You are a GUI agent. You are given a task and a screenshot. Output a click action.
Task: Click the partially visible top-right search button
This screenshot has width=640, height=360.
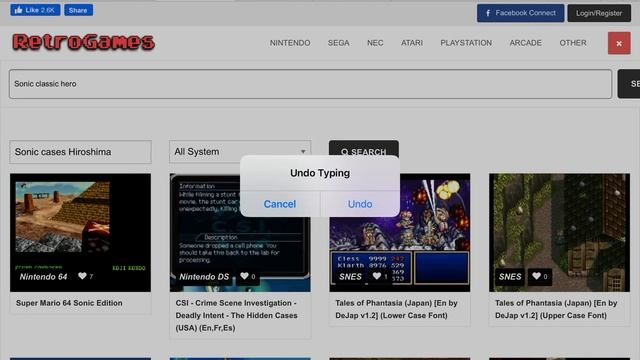(x=629, y=84)
